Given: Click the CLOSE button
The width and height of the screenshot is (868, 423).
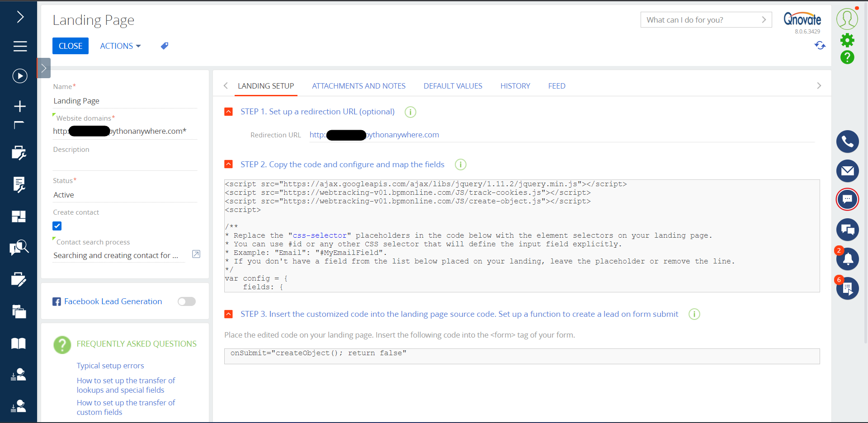Looking at the screenshot, I should [x=71, y=46].
